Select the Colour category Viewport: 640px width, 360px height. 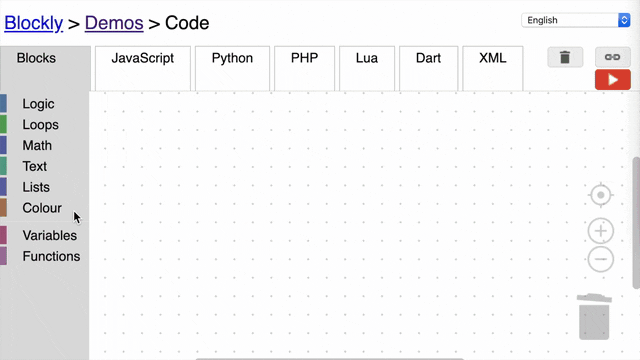point(42,208)
